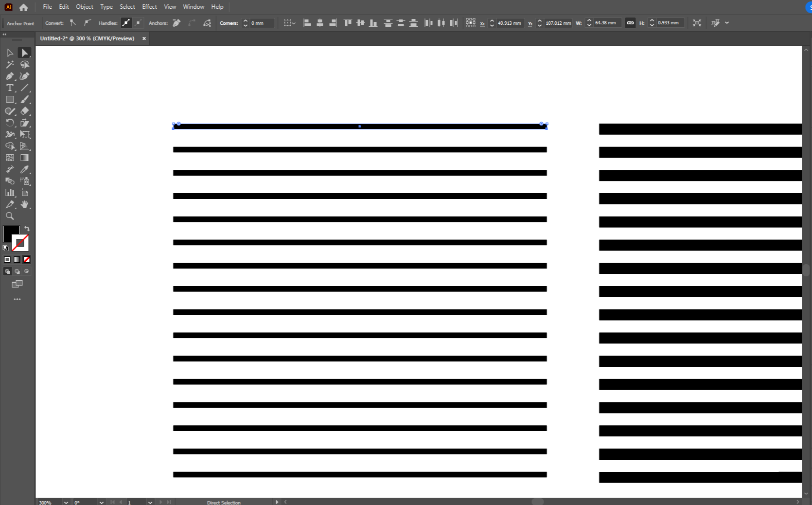Click the Home icon
812x505 pixels.
(23, 7)
